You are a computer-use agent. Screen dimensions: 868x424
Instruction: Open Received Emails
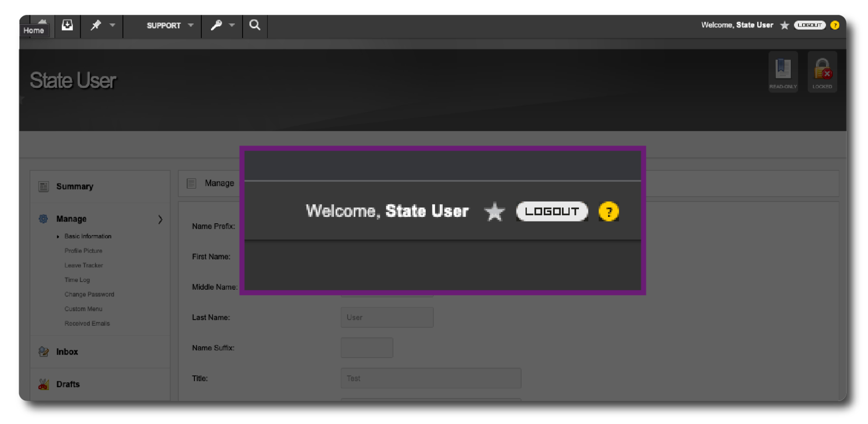[87, 324]
